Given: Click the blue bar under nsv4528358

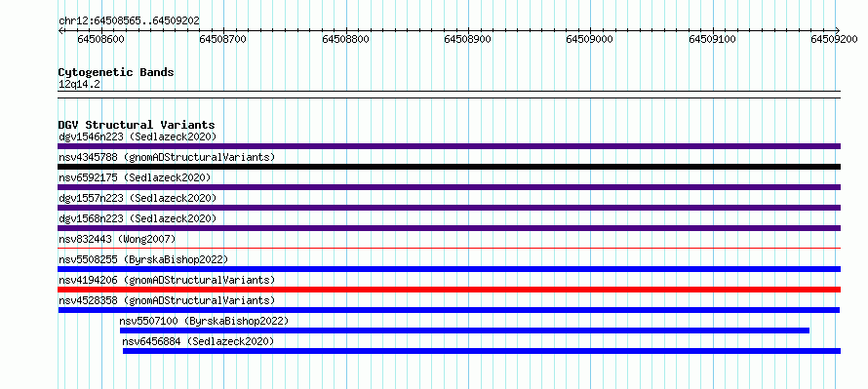Looking at the screenshot, I should [449, 310].
